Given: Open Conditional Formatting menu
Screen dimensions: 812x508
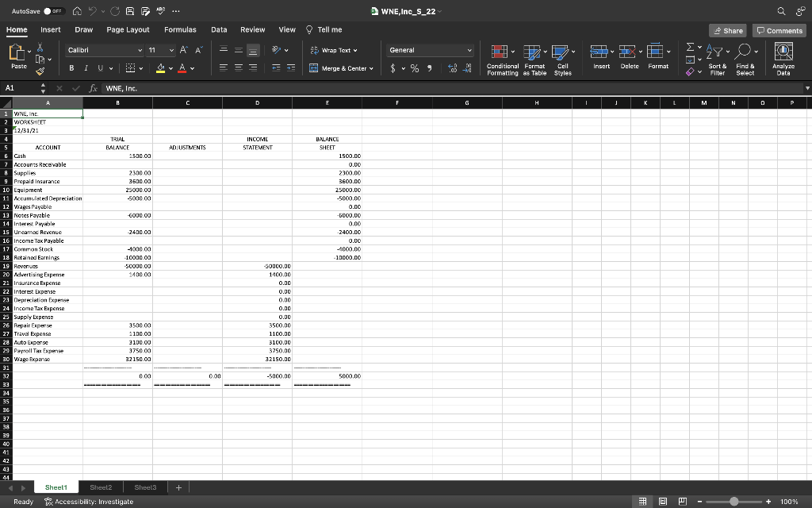Looking at the screenshot, I should (x=502, y=60).
